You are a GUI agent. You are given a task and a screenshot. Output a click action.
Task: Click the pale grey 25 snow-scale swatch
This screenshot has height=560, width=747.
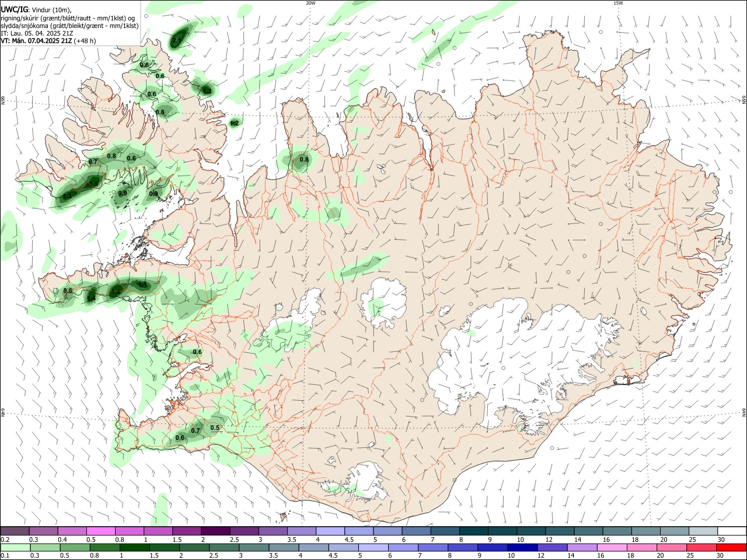[x=703, y=531]
